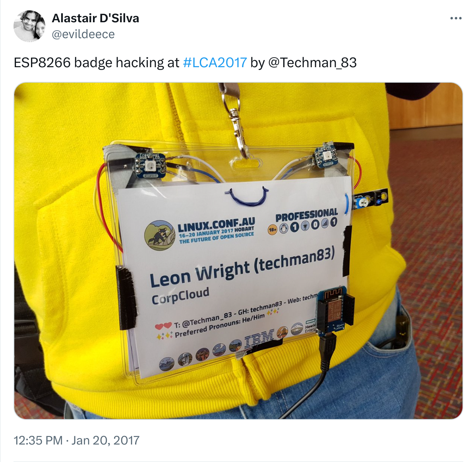The height and width of the screenshot is (462, 476).
Task: Click the Tasmanian devil linux.conf.au logo
Action: tap(160, 235)
